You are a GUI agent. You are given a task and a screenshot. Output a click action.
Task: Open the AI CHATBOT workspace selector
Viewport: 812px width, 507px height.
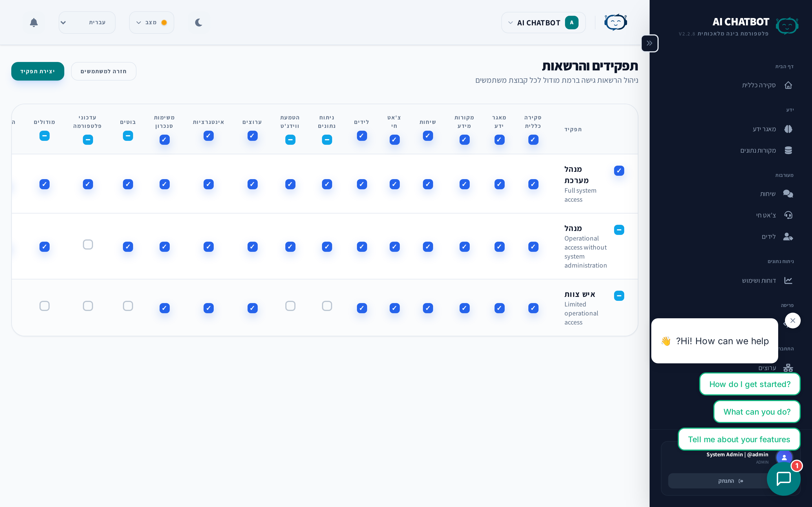[x=543, y=23]
